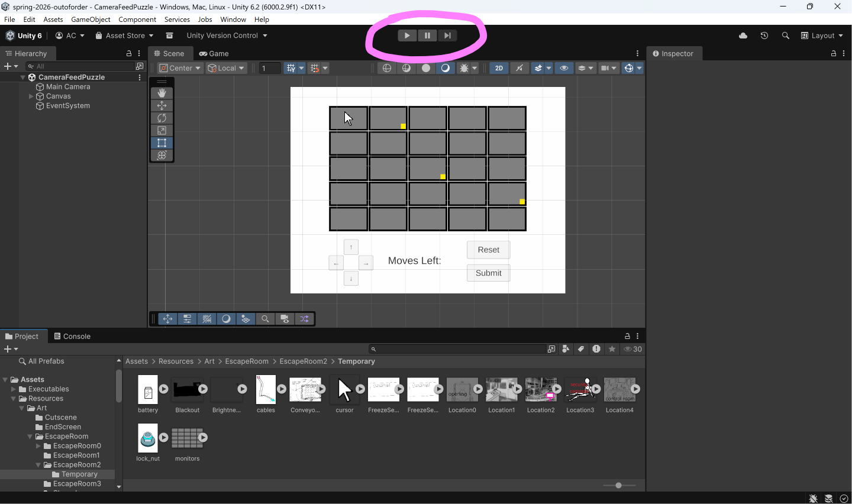Select the Transform tool
The width and height of the screenshot is (852, 504).
coord(162,155)
